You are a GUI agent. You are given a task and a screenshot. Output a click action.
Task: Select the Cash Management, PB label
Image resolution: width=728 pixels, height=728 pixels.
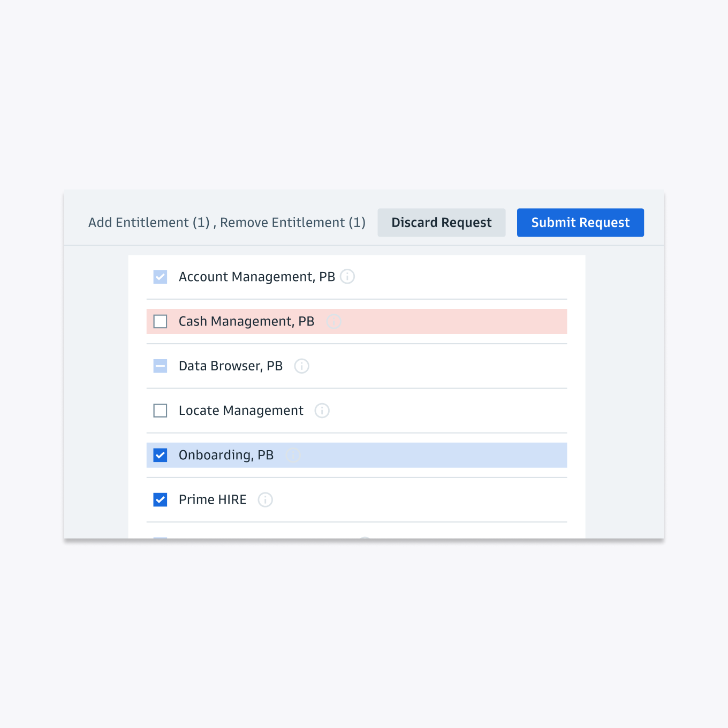pyautogui.click(x=246, y=321)
